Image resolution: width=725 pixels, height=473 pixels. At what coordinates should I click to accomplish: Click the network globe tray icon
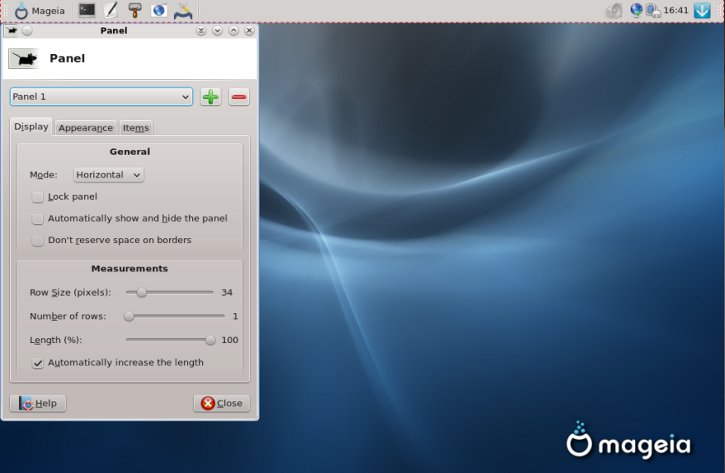click(636, 10)
